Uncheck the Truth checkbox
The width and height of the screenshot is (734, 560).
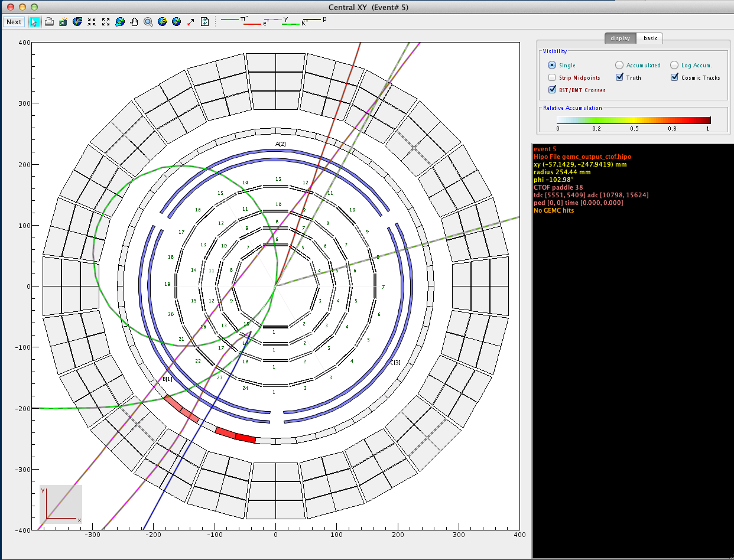(619, 77)
